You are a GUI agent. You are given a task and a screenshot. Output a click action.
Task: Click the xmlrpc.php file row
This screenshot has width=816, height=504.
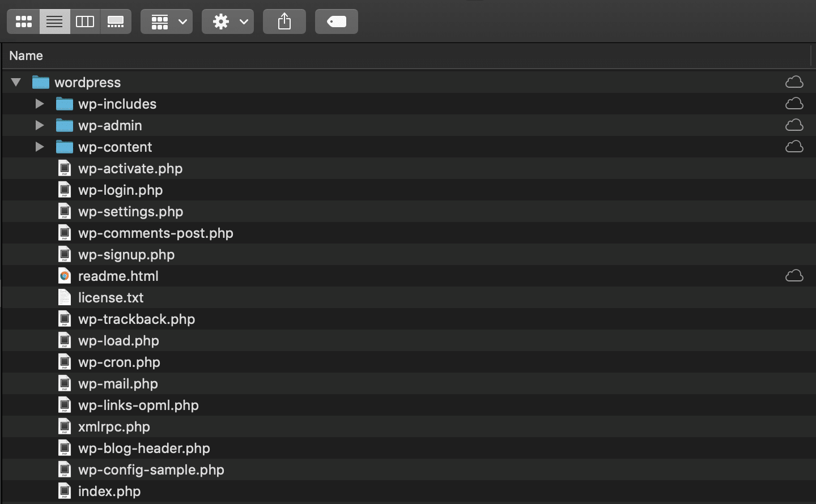pos(114,426)
